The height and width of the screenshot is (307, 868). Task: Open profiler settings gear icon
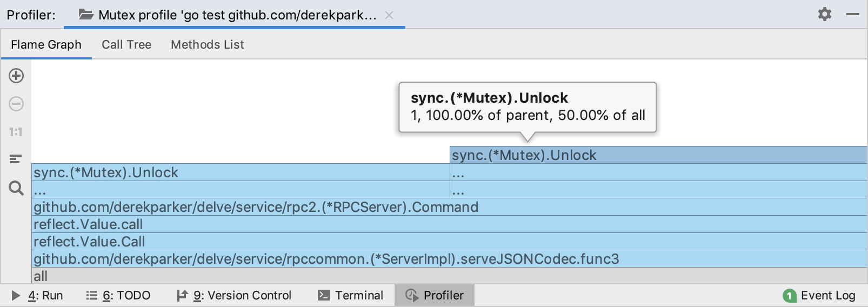point(824,14)
